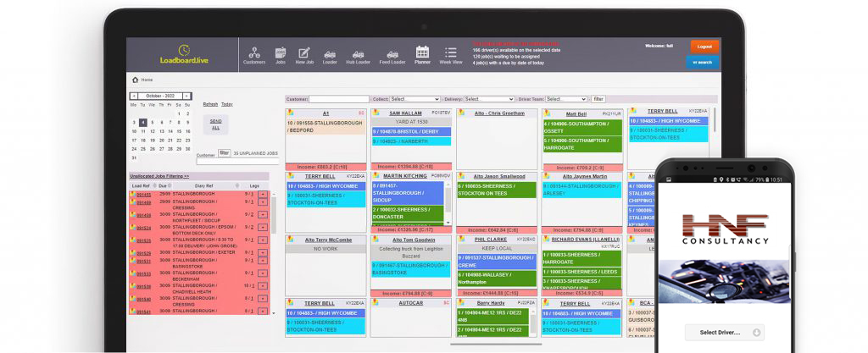
Task: Expand the Collect dropdown filter
Action: (x=412, y=99)
